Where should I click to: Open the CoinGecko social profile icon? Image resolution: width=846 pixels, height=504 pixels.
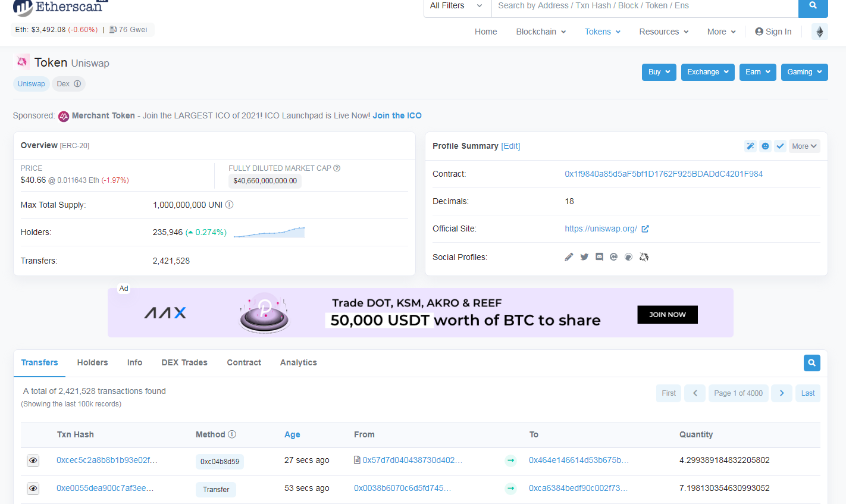(628, 257)
